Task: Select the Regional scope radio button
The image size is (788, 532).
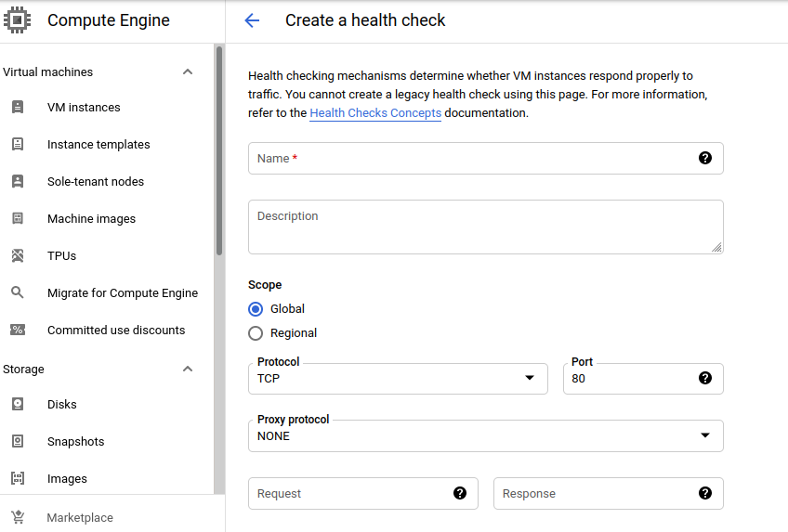Action: coord(256,333)
